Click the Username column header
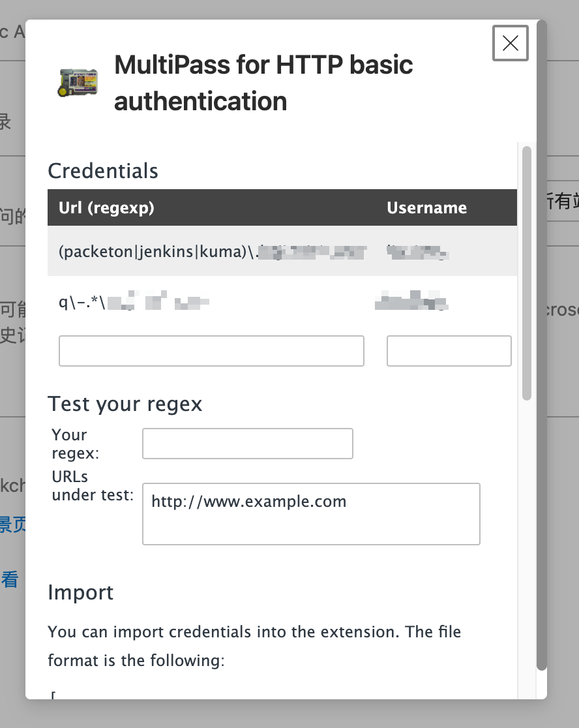This screenshot has width=579, height=728. pos(426,207)
